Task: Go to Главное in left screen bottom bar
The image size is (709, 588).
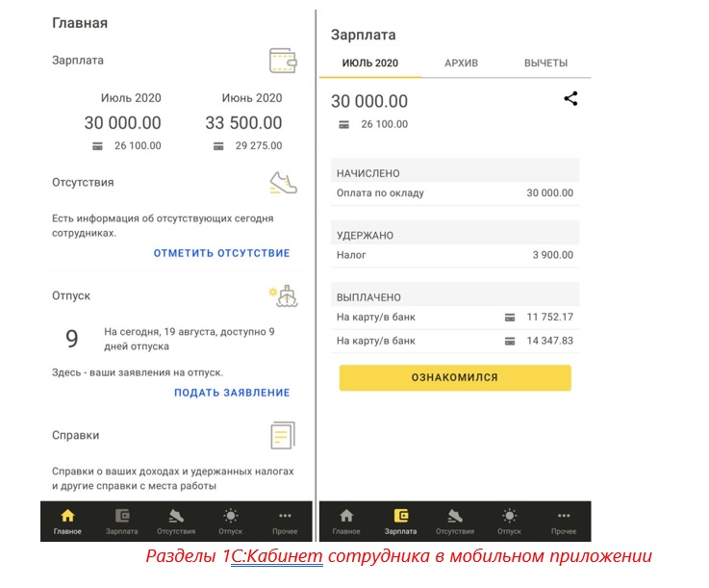Action: [x=67, y=522]
